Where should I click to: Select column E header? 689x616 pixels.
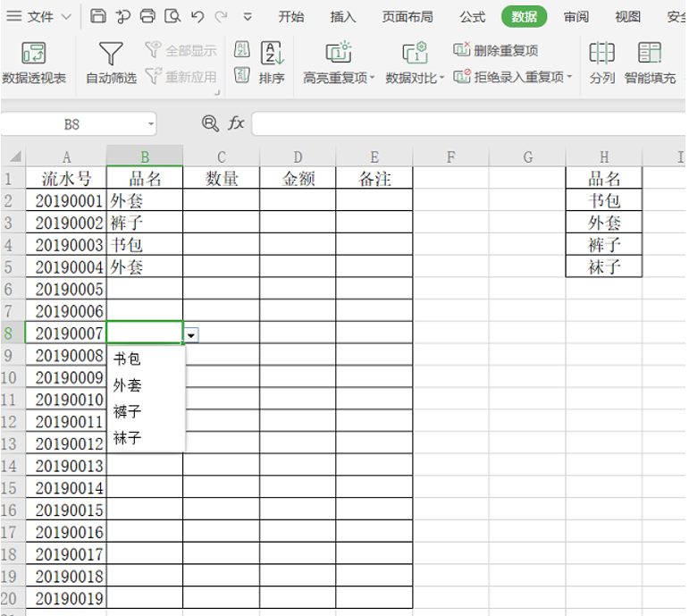pos(374,156)
